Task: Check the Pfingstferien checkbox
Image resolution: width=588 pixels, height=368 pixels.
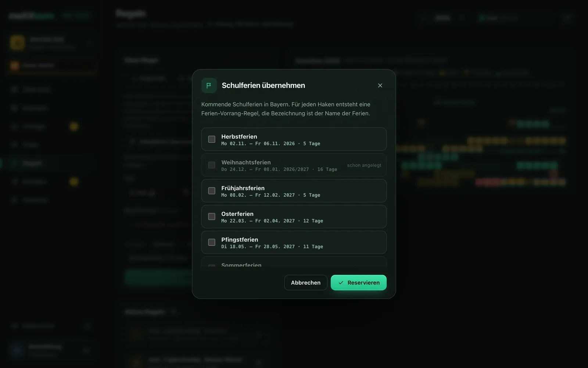Action: (212, 242)
